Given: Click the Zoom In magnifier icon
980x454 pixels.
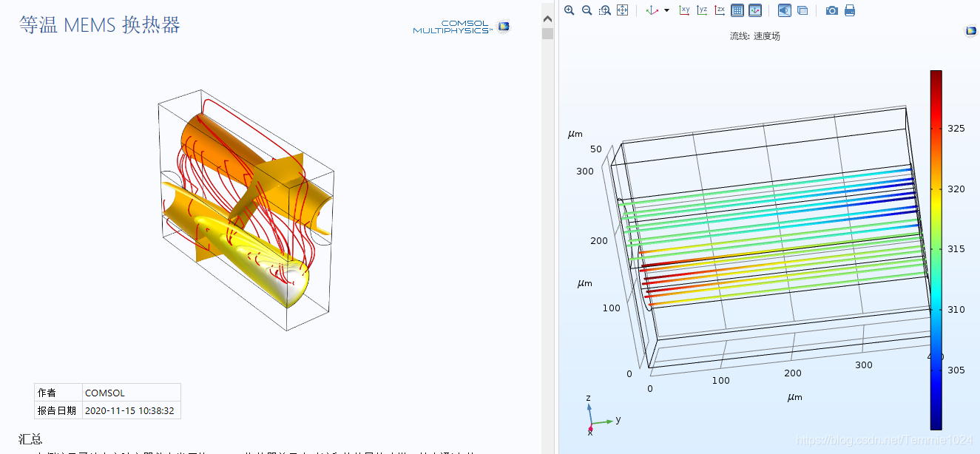Looking at the screenshot, I should (569, 10).
